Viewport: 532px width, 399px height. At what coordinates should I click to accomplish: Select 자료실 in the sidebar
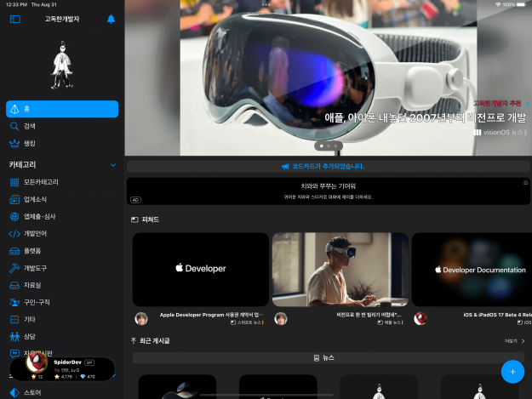[32, 285]
